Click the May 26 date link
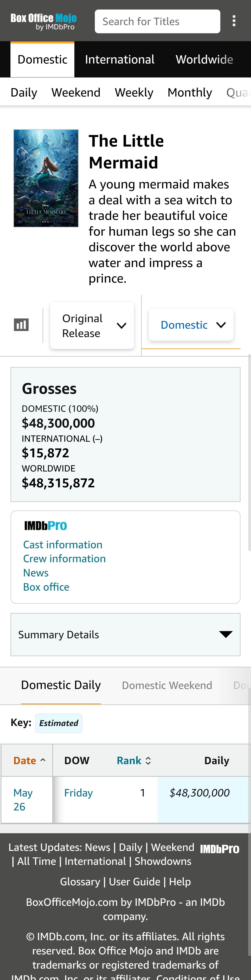The width and height of the screenshot is (251, 980). (x=23, y=799)
